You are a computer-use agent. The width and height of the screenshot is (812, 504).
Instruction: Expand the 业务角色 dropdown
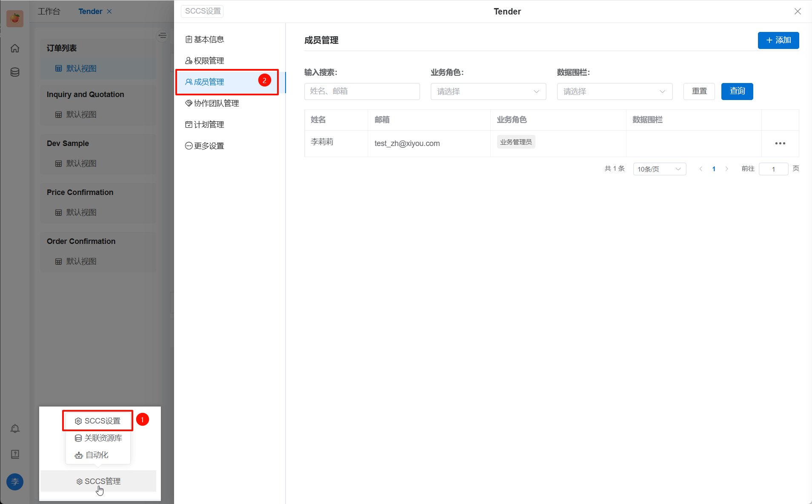[488, 92]
